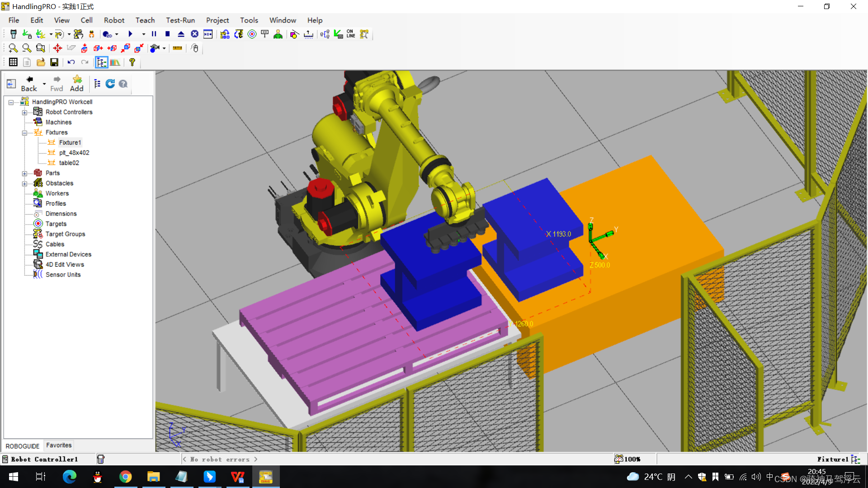This screenshot has width=868, height=488.
Task: Open a workcell via the folder icon
Action: (41, 62)
